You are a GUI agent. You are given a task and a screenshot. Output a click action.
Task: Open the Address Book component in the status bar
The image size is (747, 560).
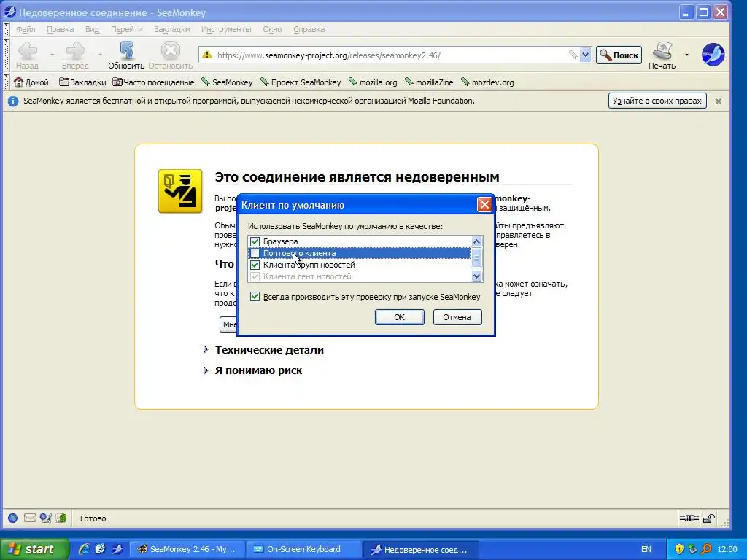(61, 518)
